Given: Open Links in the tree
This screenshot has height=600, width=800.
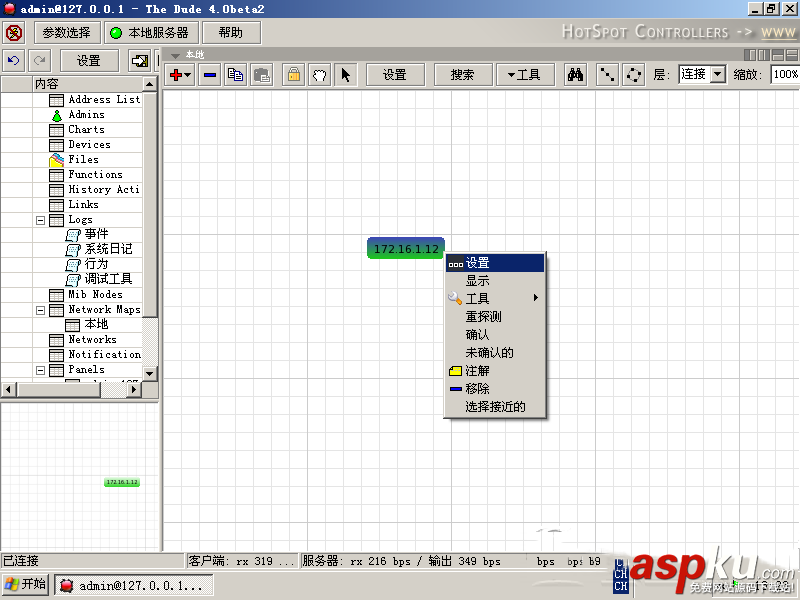Looking at the screenshot, I should [x=84, y=205].
